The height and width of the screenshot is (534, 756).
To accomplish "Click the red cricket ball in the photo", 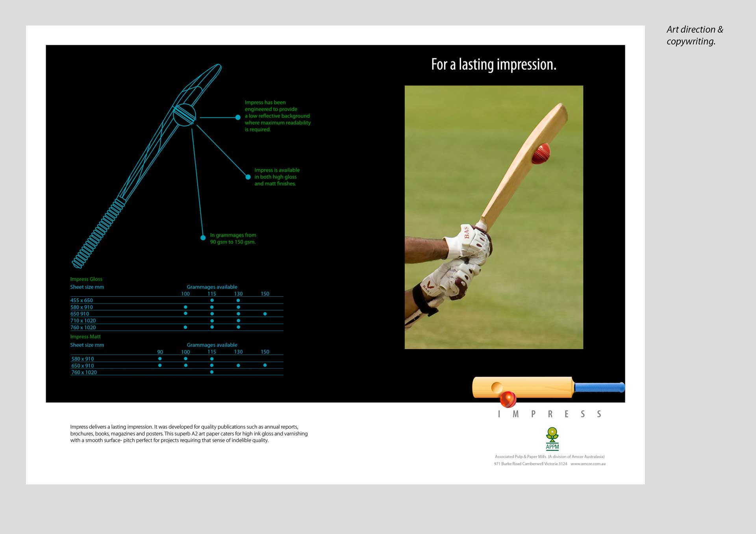I will click(x=541, y=153).
